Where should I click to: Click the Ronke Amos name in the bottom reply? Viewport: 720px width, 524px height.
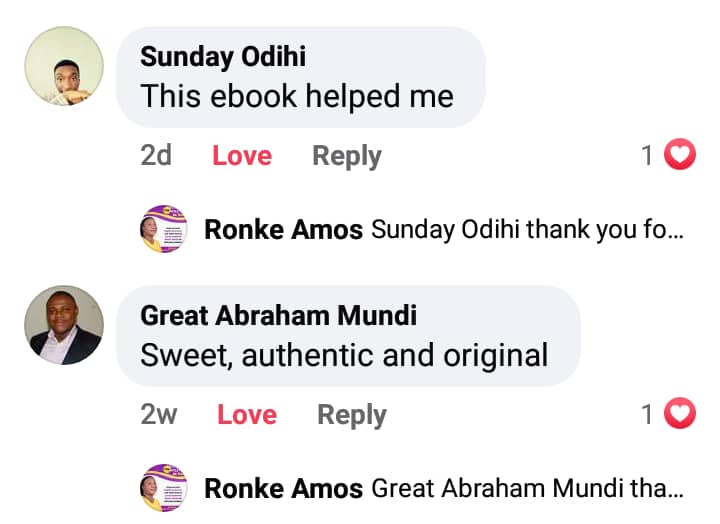coord(283,489)
